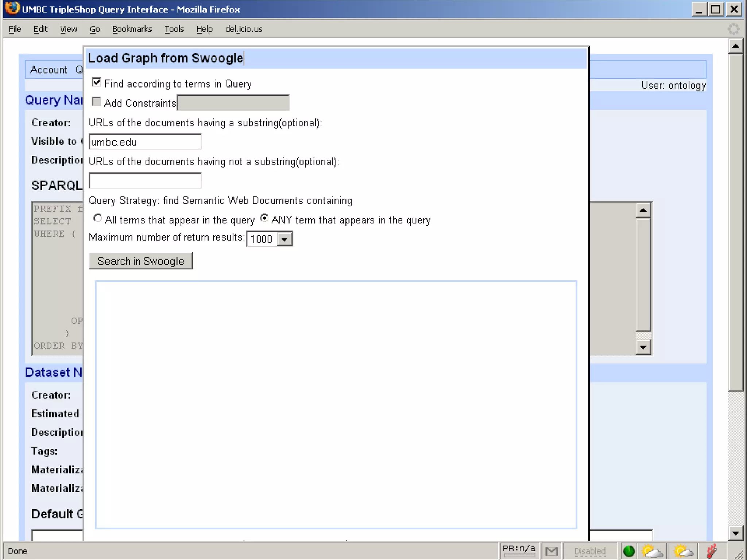Open the Tools menu

[x=174, y=29]
